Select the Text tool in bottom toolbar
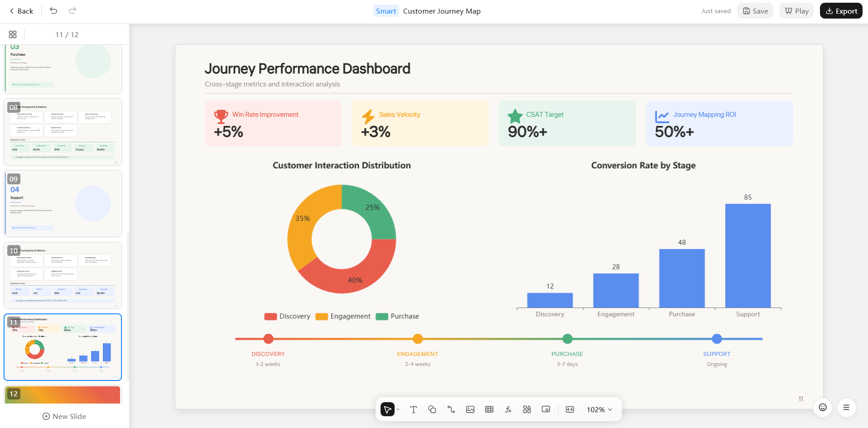Image resolution: width=868 pixels, height=428 pixels. tap(413, 409)
